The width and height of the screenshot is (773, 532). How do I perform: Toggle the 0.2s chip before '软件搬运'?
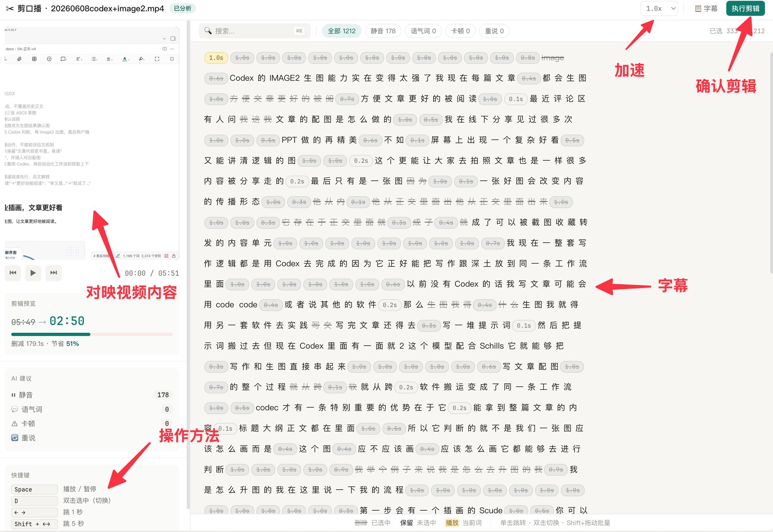point(407,387)
